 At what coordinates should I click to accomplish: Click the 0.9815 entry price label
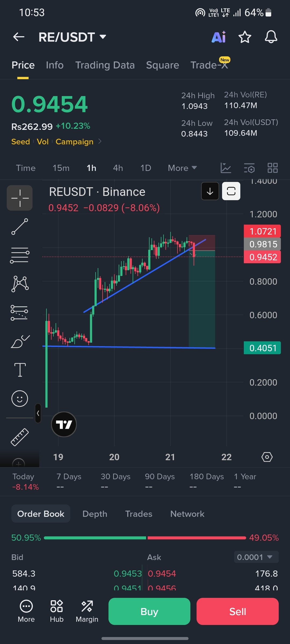(x=262, y=244)
